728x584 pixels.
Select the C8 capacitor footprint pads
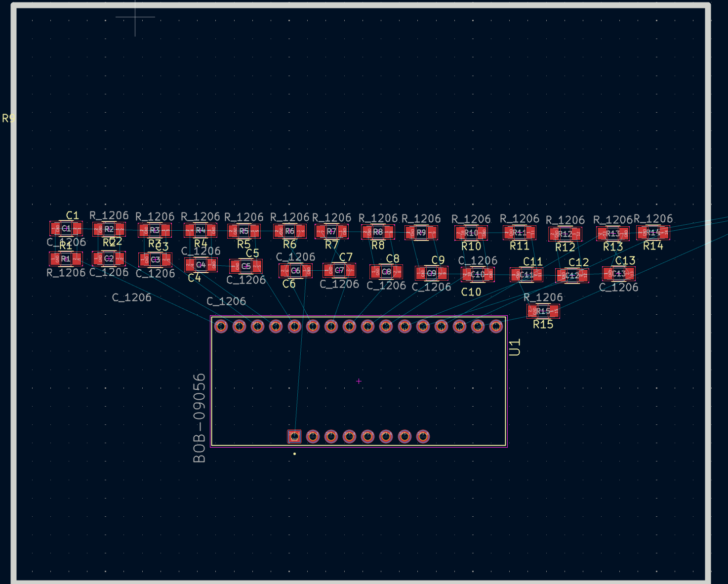(x=386, y=272)
